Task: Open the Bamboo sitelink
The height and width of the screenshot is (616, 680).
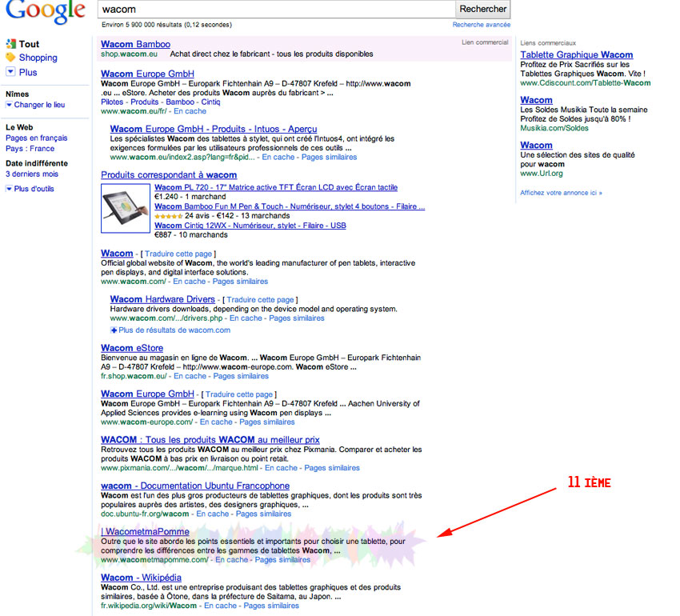Action: 180,102
